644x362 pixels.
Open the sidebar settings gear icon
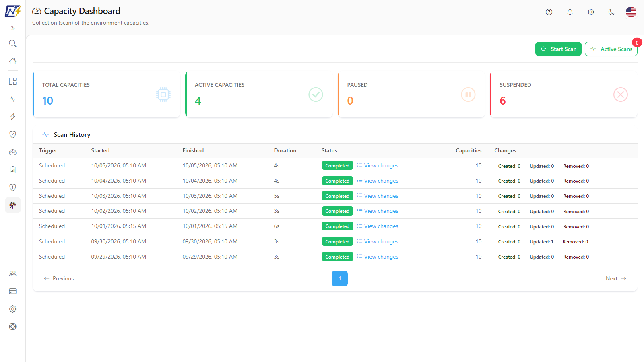click(13, 309)
